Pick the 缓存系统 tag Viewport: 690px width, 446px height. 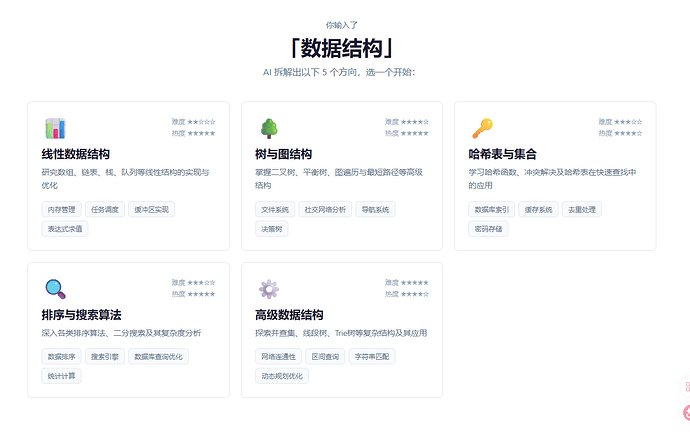(538, 209)
